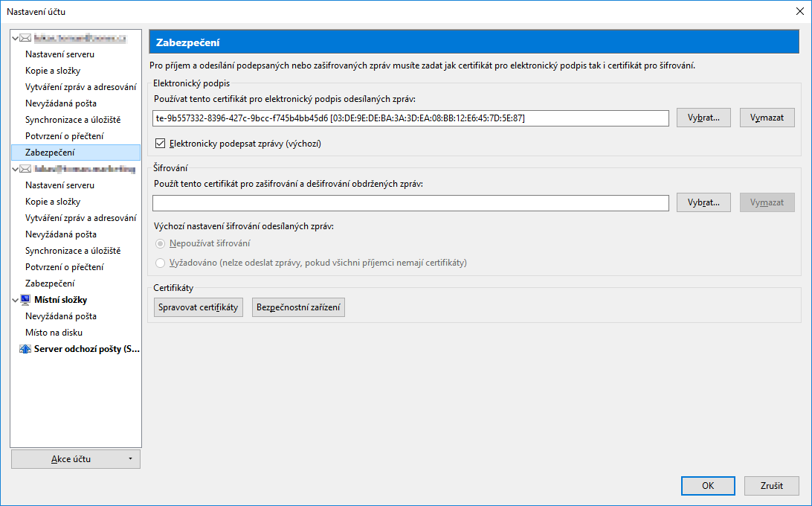Select the highlighted Zabezpečení item
Viewport: 812px width, 506px height.
pyautogui.click(x=76, y=153)
